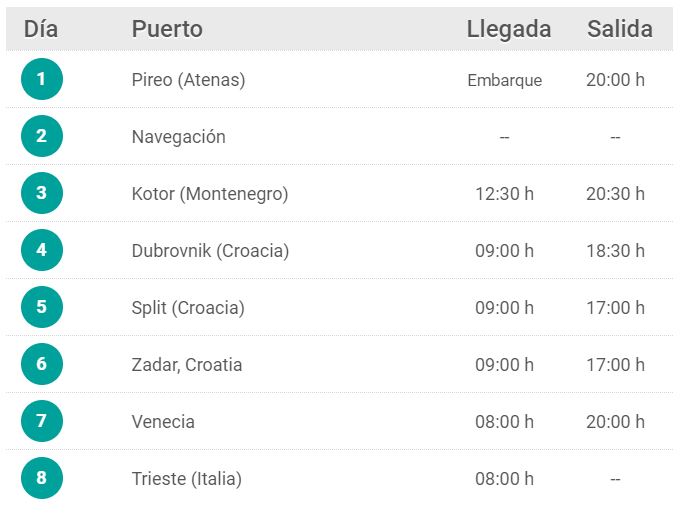This screenshot has width=684, height=526.
Task: Click the Embarque arrival text
Action: pyautogui.click(x=505, y=80)
